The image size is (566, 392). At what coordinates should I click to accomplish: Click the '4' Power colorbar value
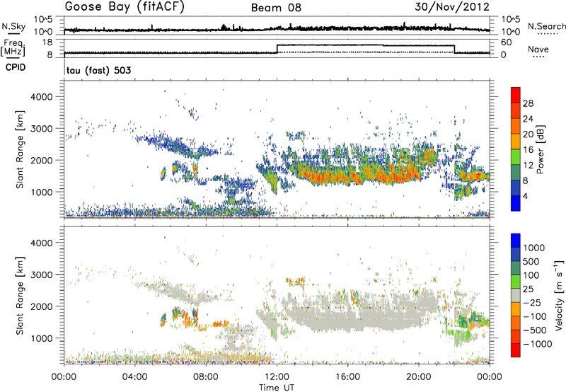(x=525, y=197)
